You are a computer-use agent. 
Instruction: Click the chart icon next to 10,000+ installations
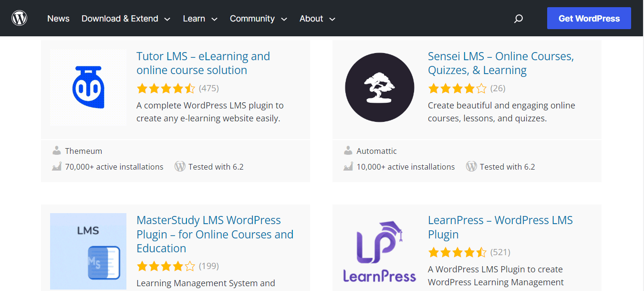tap(348, 167)
